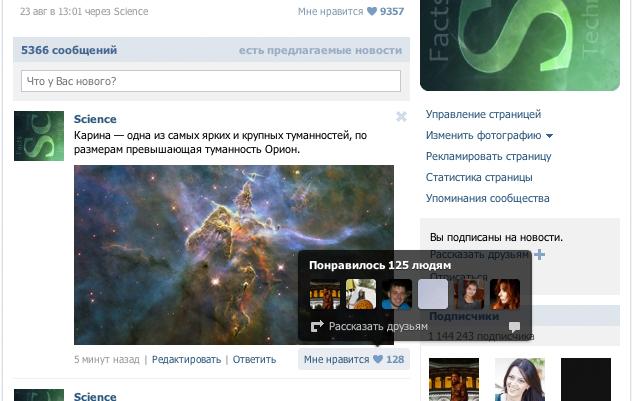Viewport: 632px width, 401px height.
Task: Open the fifth liker avatar in the popup
Action: click(x=469, y=294)
